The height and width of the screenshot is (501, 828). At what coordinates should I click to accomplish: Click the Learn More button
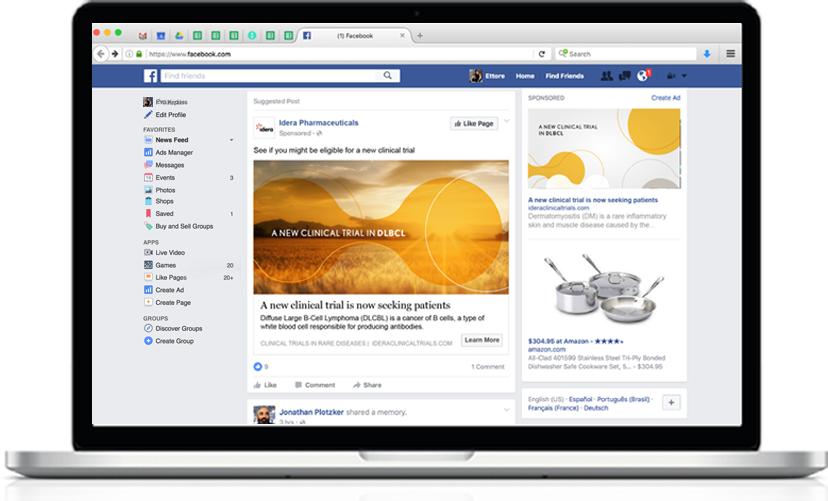coord(482,340)
